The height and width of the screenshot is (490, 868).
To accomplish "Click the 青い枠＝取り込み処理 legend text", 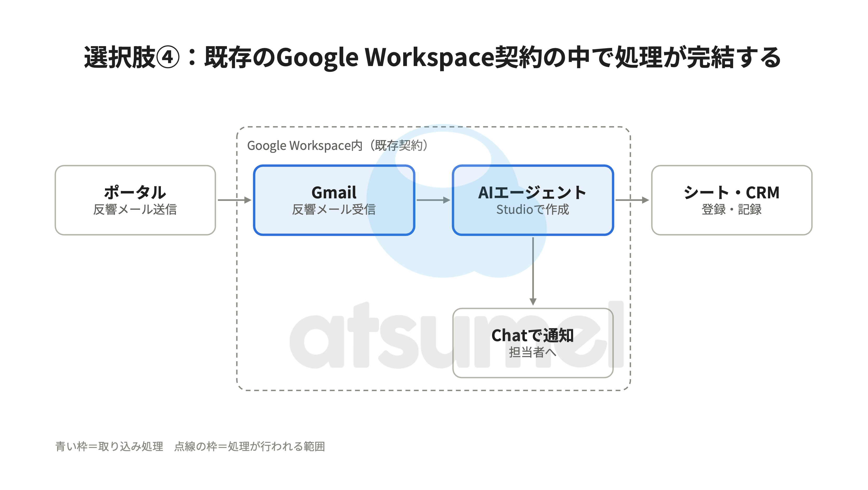I will click(x=109, y=446).
